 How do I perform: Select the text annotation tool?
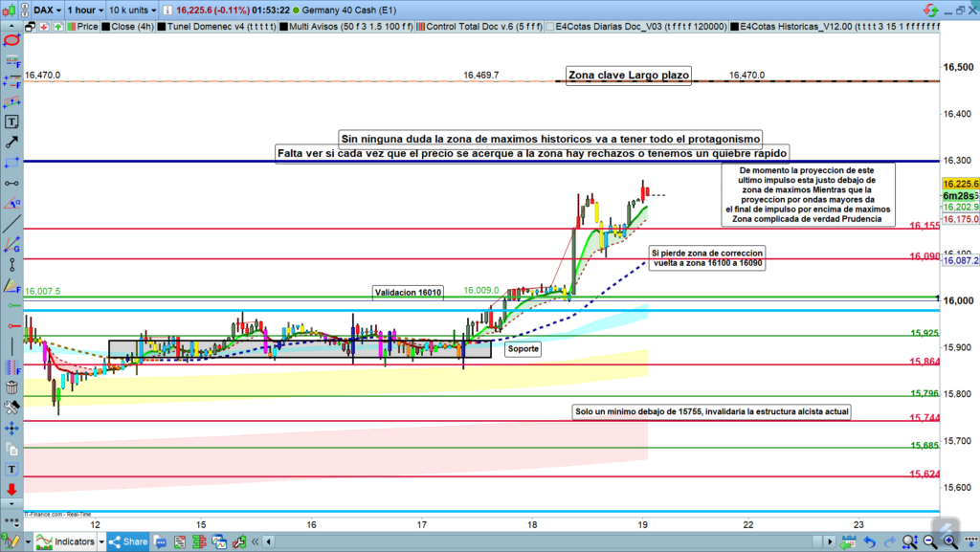tap(11, 122)
